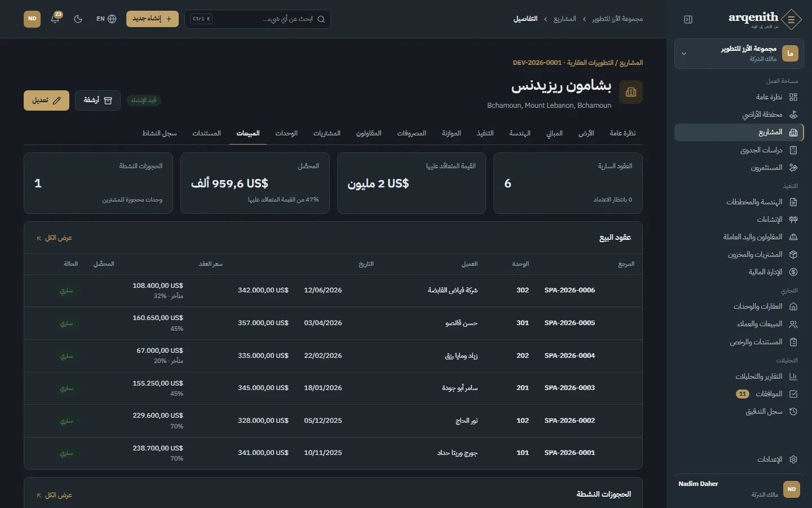This screenshot has height=508, width=812.
Task: Open Nadim Daher profile in sidebar
Action: (739, 489)
